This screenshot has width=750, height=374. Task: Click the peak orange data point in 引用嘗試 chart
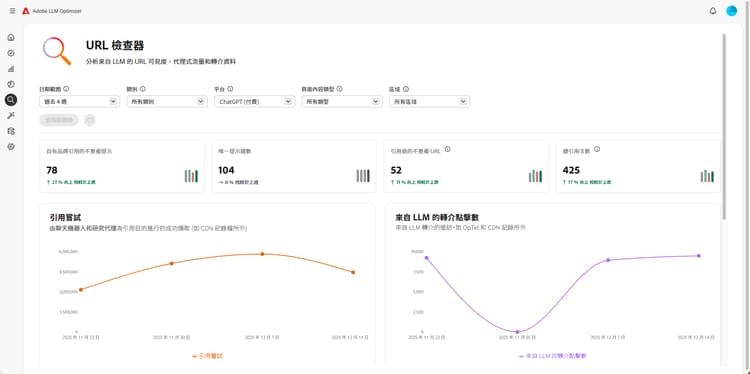click(262, 254)
